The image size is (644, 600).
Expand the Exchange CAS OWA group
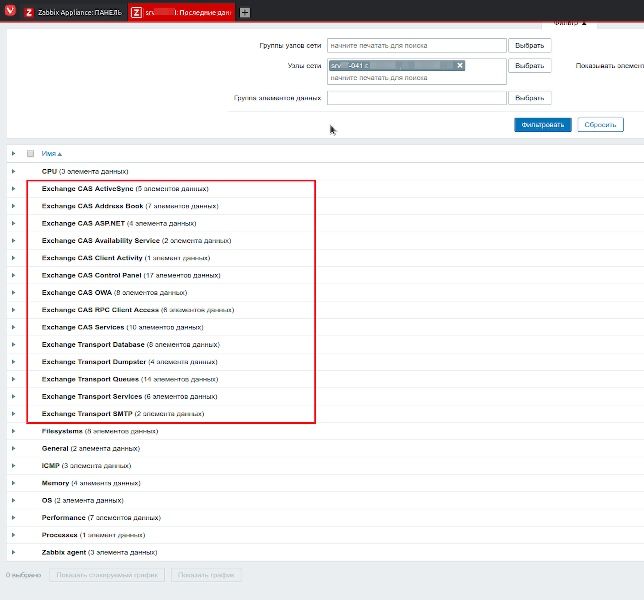14,292
